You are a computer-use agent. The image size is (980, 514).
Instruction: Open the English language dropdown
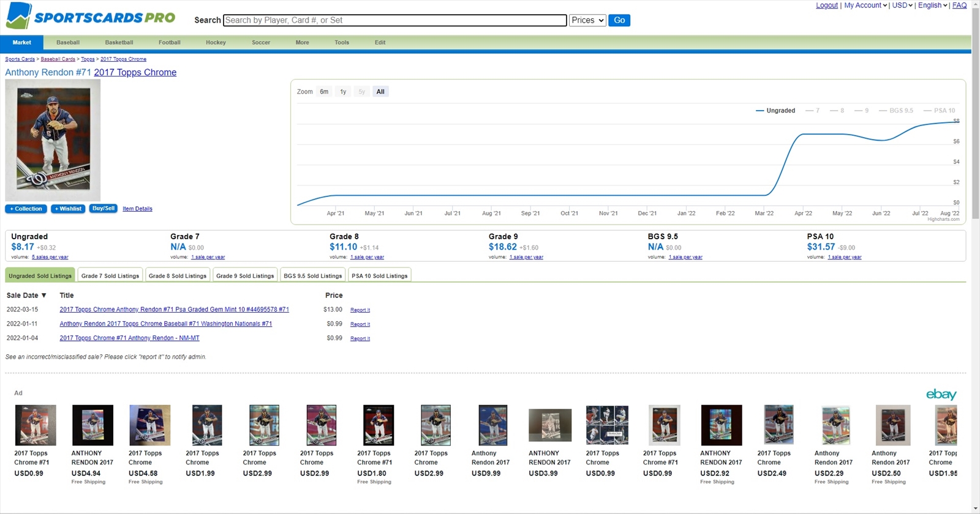(x=932, y=6)
